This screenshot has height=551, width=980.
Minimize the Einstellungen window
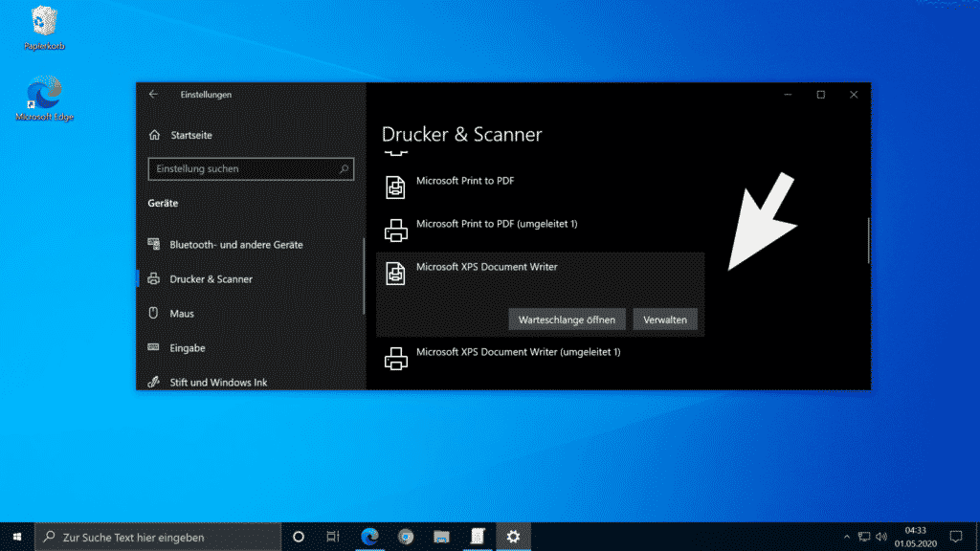point(788,95)
